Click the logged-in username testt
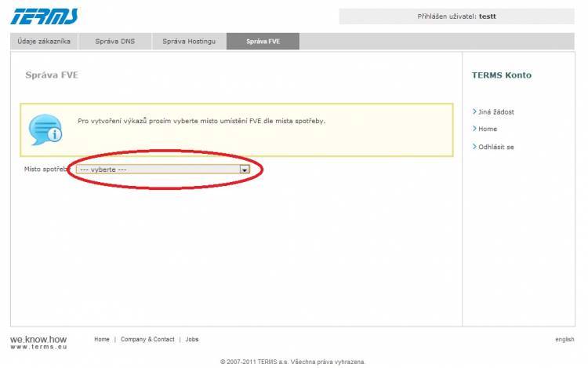 [488, 16]
